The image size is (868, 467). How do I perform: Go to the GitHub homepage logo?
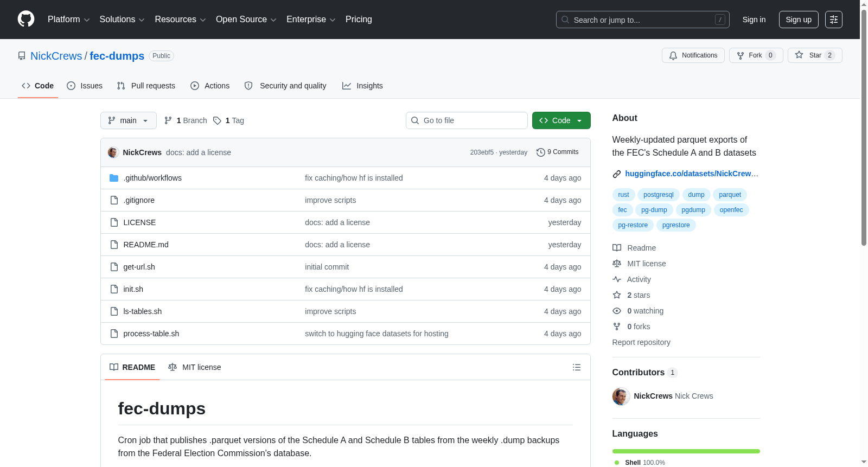tap(26, 19)
